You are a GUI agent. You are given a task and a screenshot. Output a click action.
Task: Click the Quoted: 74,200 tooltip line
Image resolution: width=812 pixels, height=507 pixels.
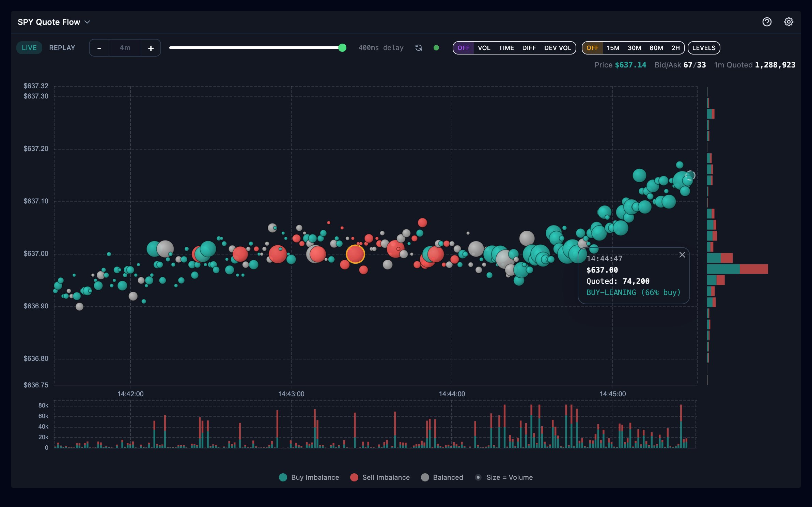click(x=618, y=281)
